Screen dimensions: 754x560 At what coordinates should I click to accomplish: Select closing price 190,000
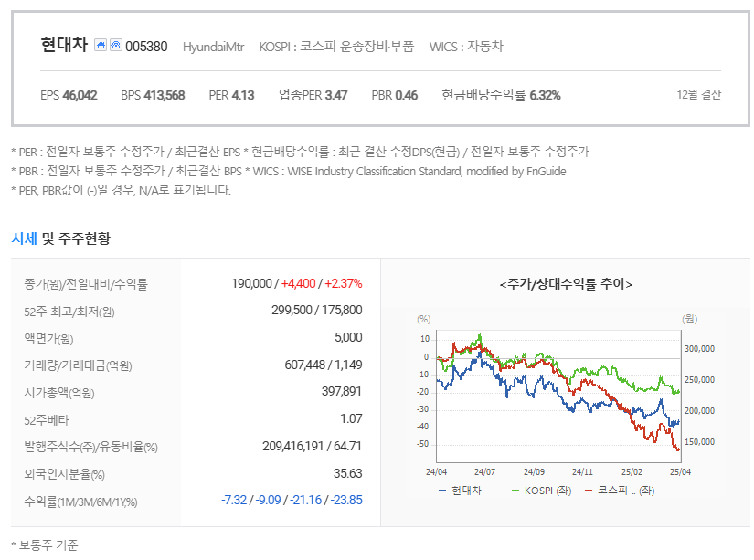click(x=251, y=283)
